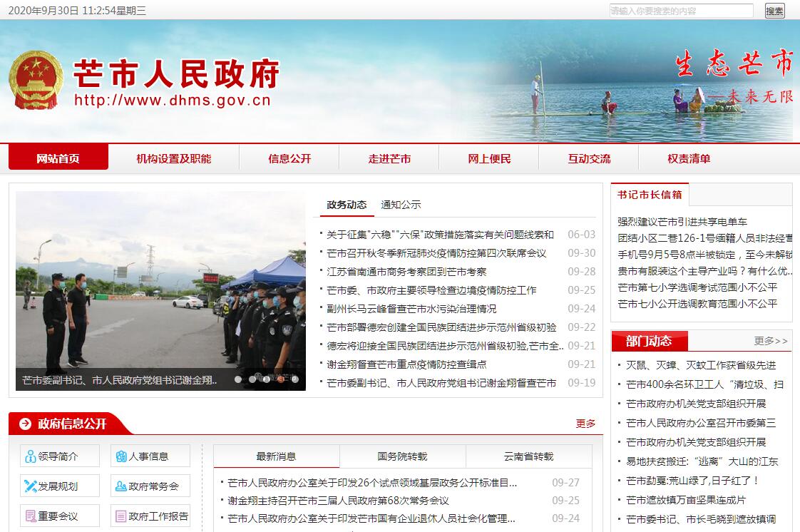Open the 领导简介 person icon
Viewport: 800px width, 532px height.
pos(31,456)
